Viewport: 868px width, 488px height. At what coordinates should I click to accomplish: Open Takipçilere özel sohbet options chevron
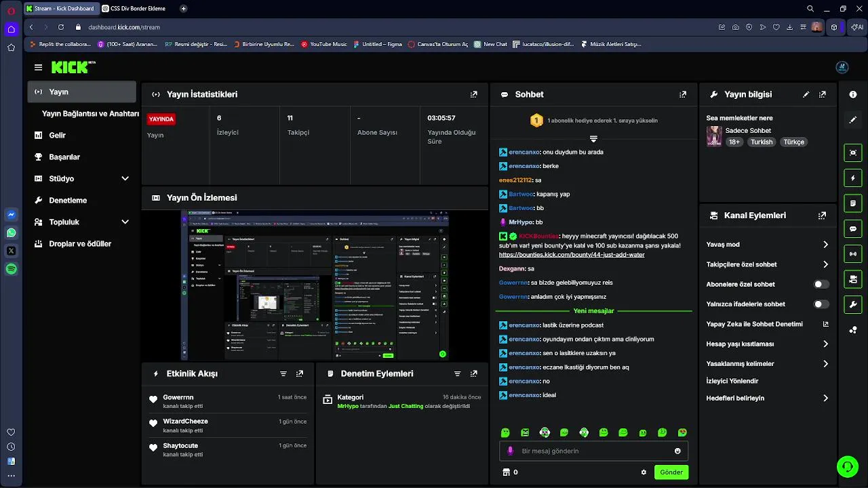pyautogui.click(x=825, y=264)
